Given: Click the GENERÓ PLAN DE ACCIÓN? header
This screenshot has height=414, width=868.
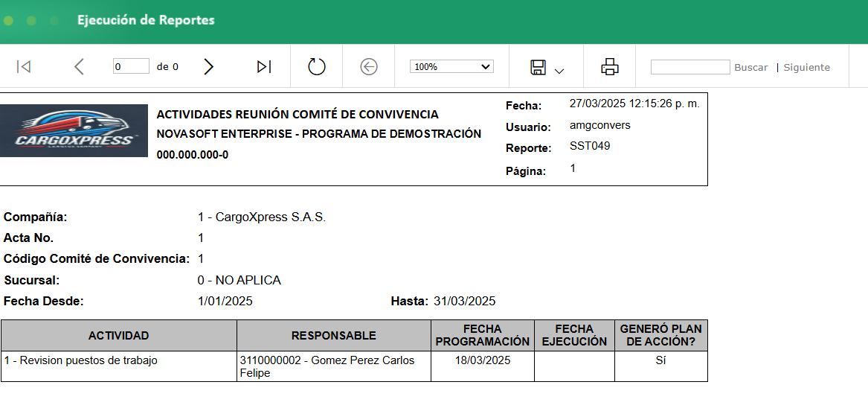Looking at the screenshot, I should coord(661,335).
